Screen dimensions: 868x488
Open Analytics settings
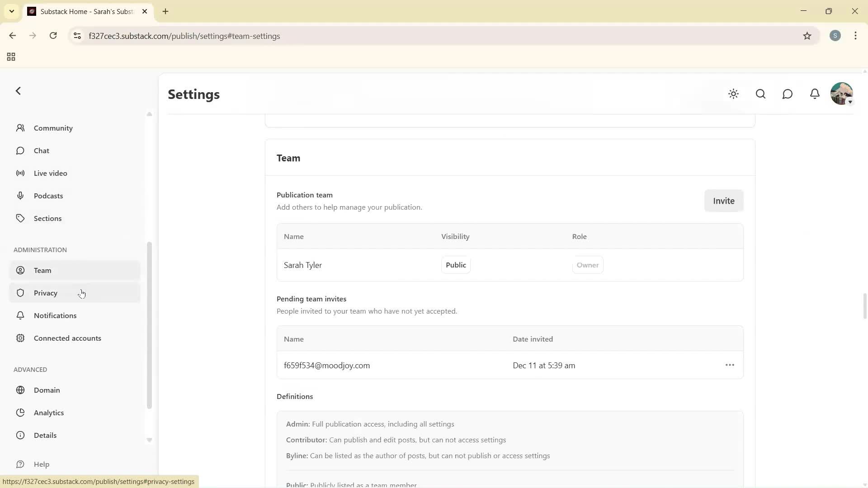coord(49,412)
